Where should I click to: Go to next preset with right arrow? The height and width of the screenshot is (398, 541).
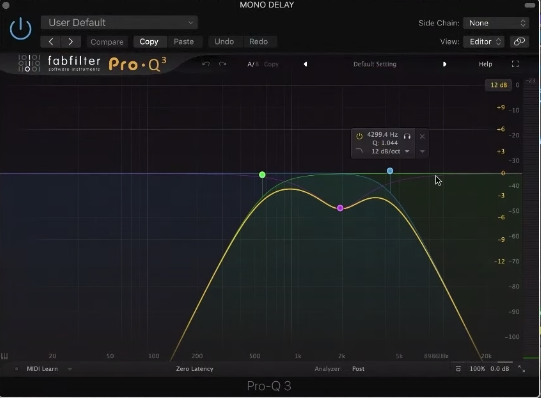coord(71,42)
